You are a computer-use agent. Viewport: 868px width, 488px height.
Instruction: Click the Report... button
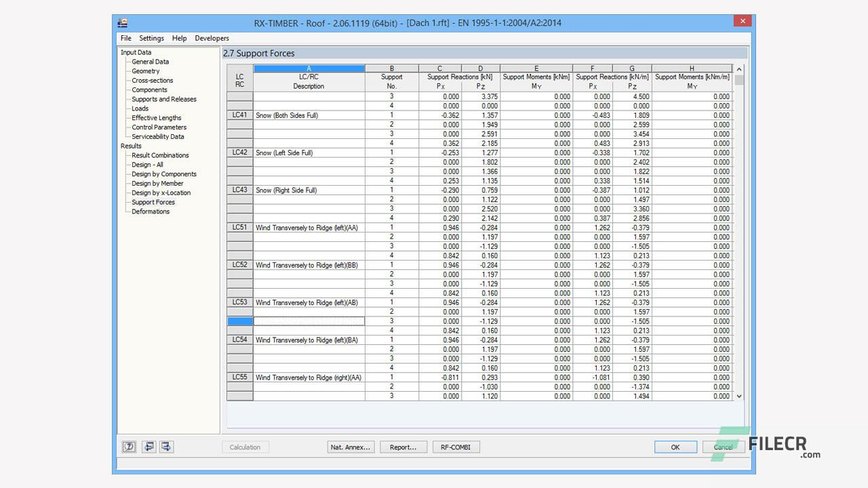tap(403, 447)
